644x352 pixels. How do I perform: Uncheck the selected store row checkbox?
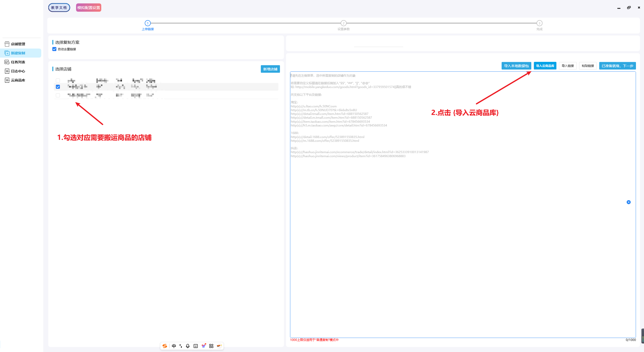coord(58,87)
